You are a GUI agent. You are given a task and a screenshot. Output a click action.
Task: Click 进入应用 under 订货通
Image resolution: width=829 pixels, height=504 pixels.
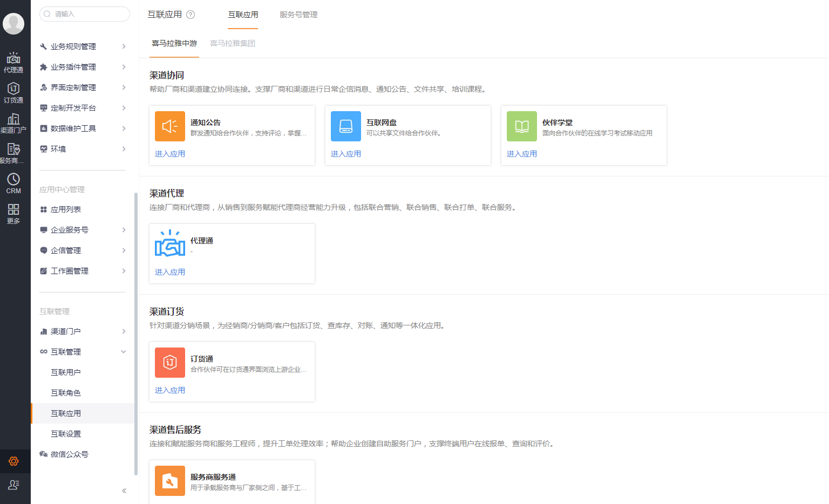pyautogui.click(x=170, y=390)
